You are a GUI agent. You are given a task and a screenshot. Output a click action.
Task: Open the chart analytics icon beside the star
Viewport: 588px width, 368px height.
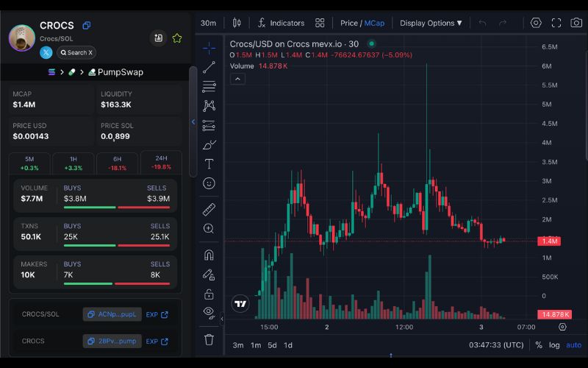tap(158, 38)
